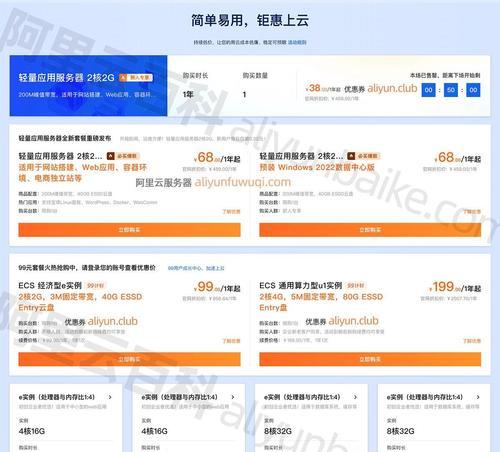Screen dimensions: 500x452
Task: Click 适用于网站搭建、Web应用 orange description
Action: click(83, 173)
